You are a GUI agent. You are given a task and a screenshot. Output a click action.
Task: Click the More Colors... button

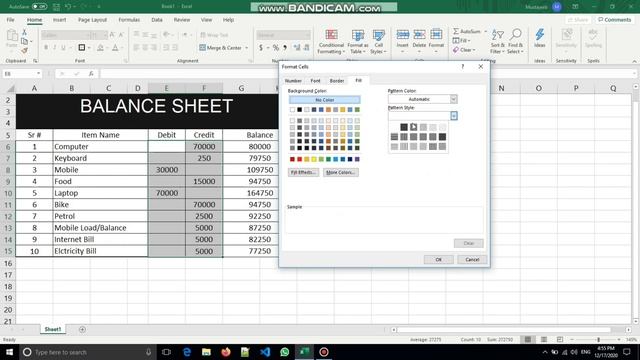[340, 172]
